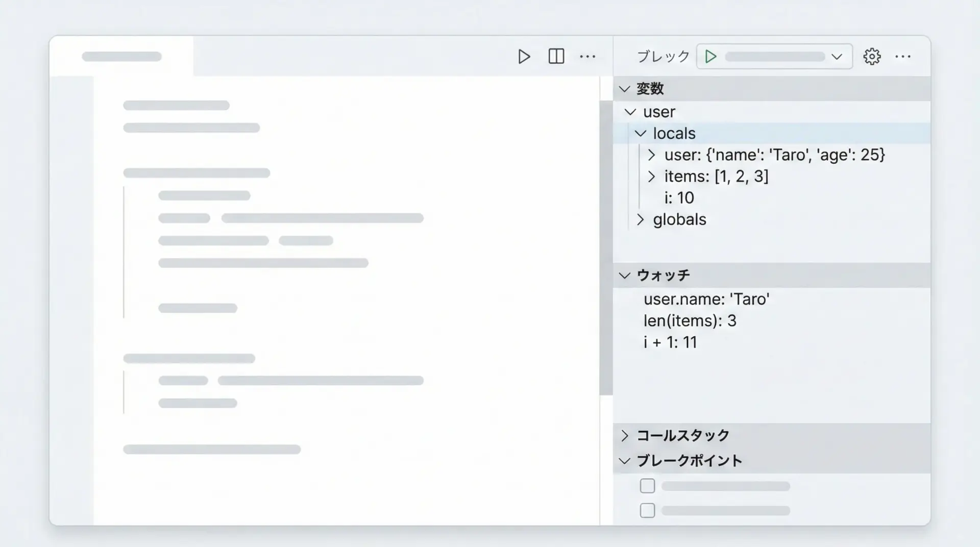Expand the コールスタック section
The image size is (980, 547).
(x=624, y=436)
